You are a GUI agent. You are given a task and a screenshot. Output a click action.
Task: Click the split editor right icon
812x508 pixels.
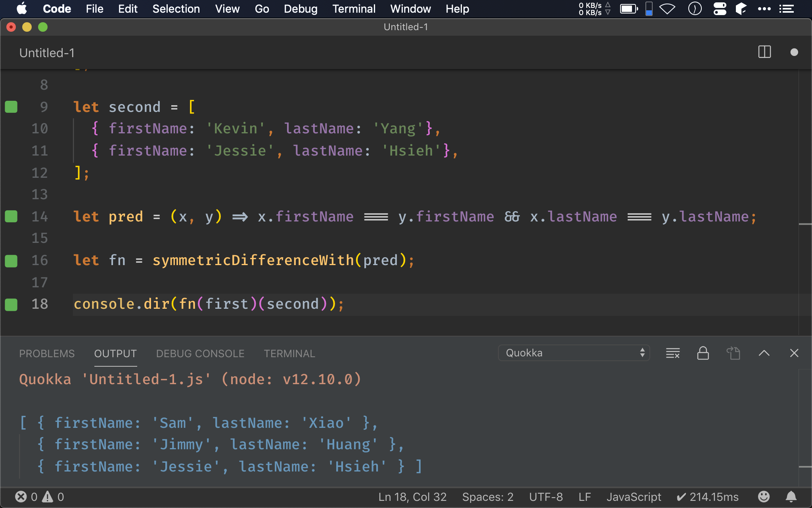764,52
